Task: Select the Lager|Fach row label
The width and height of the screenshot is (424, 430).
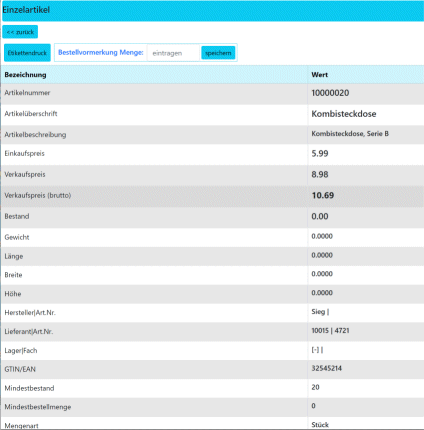Action: tap(21, 351)
